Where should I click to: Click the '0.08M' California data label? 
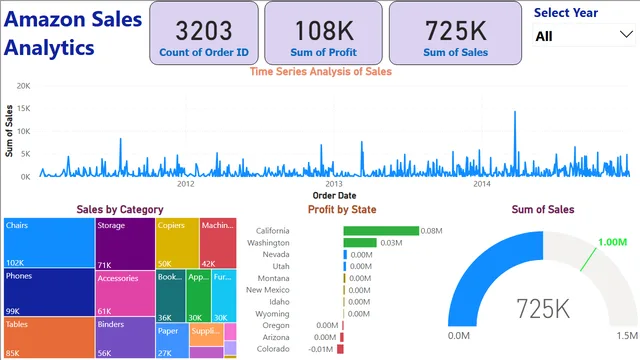tap(431, 231)
